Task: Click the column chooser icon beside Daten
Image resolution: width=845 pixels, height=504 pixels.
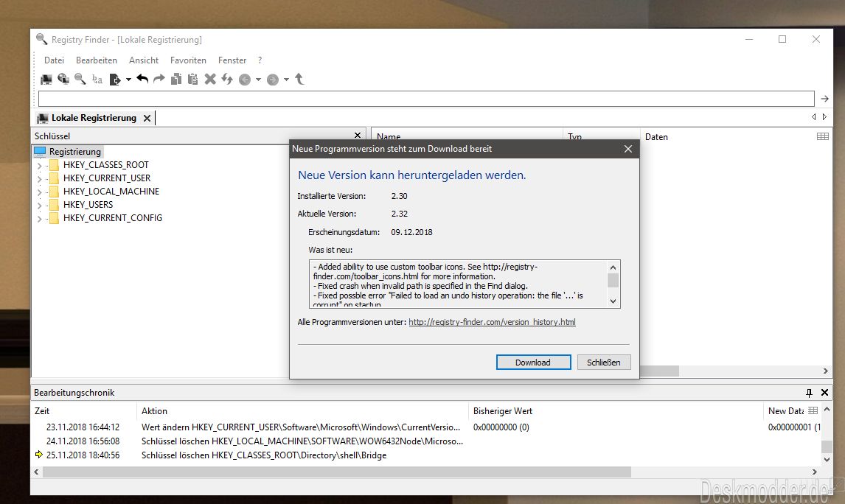Action: click(823, 137)
